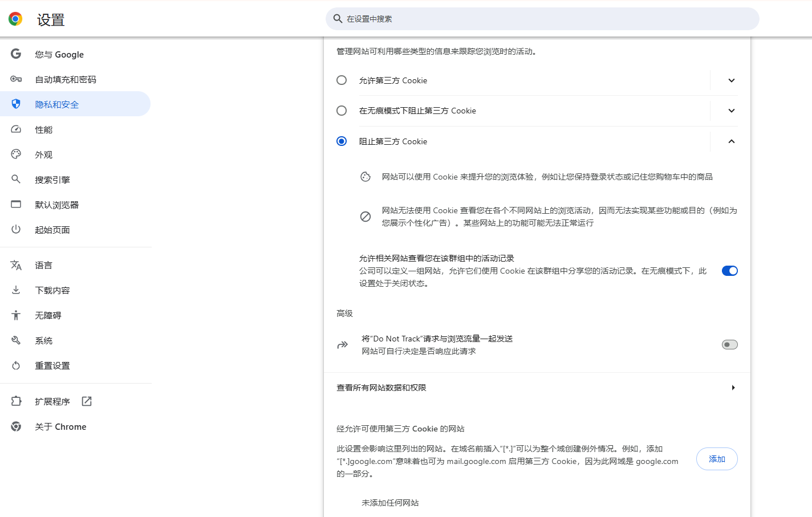Click the 添加 button for allowed sites
This screenshot has height=517, width=812.
[x=717, y=459]
